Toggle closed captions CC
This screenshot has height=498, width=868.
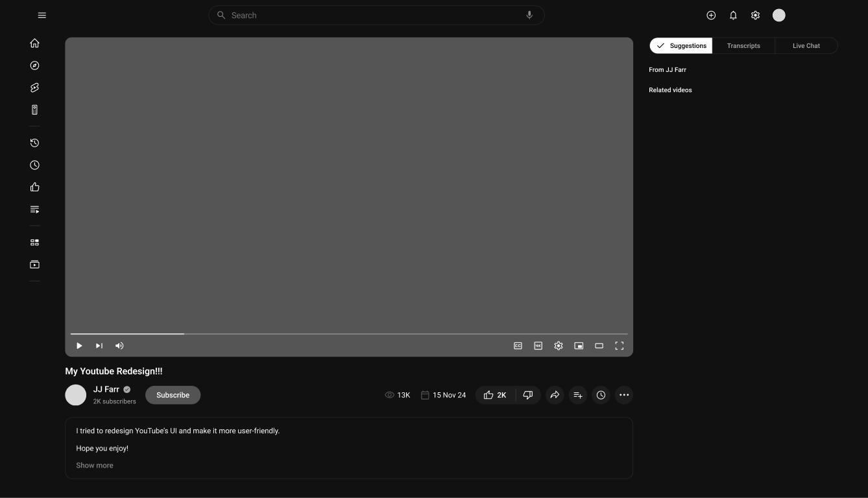(x=518, y=346)
